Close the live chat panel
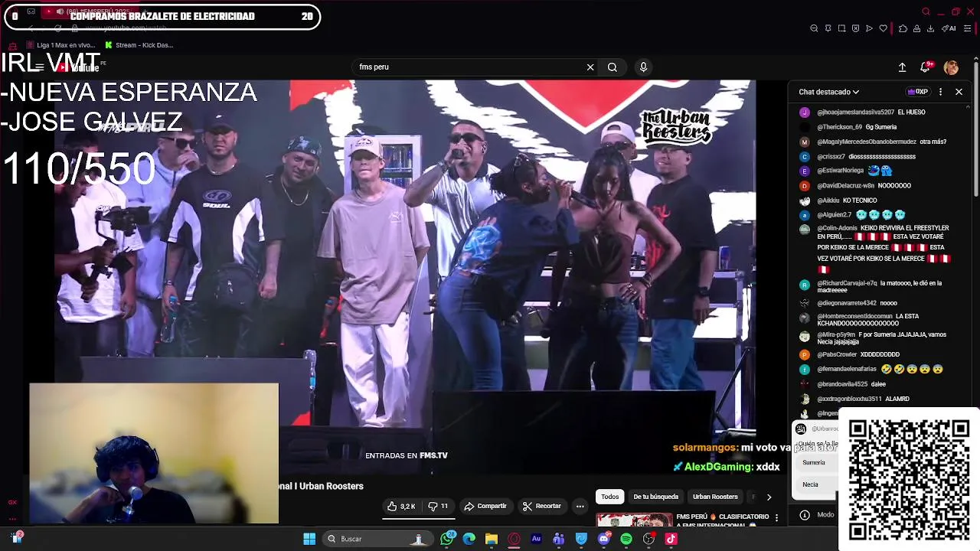Image resolution: width=980 pixels, height=551 pixels. pyautogui.click(x=959, y=92)
